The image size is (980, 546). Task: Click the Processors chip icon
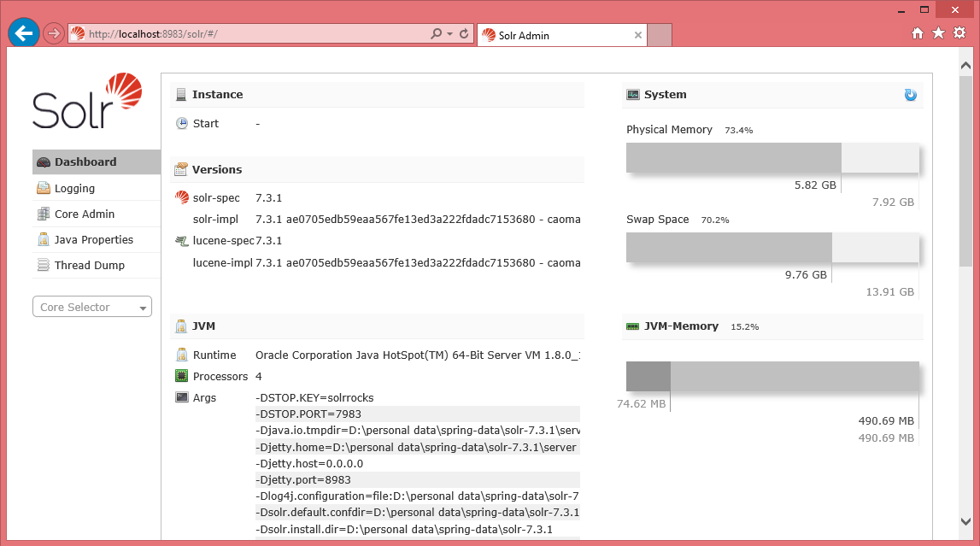click(182, 376)
